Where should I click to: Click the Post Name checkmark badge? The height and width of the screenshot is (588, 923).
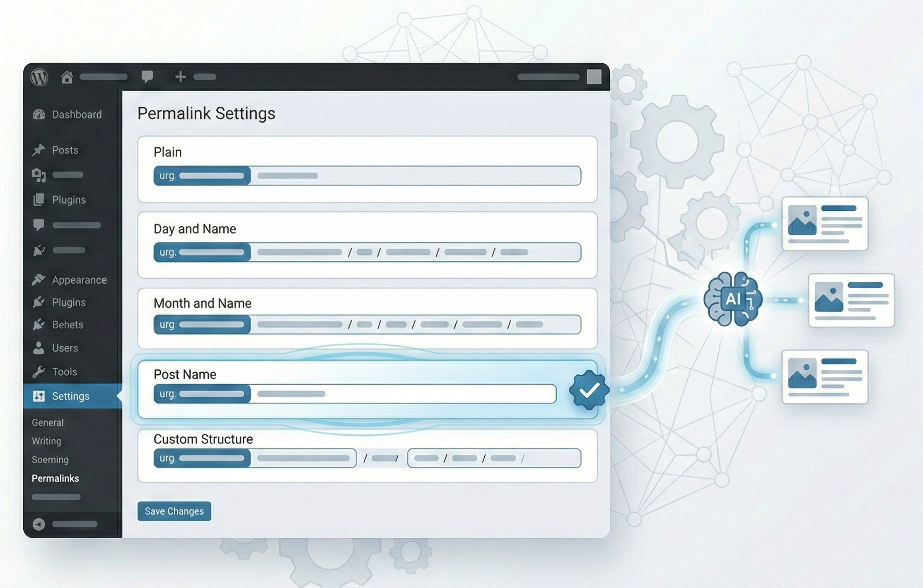point(589,390)
